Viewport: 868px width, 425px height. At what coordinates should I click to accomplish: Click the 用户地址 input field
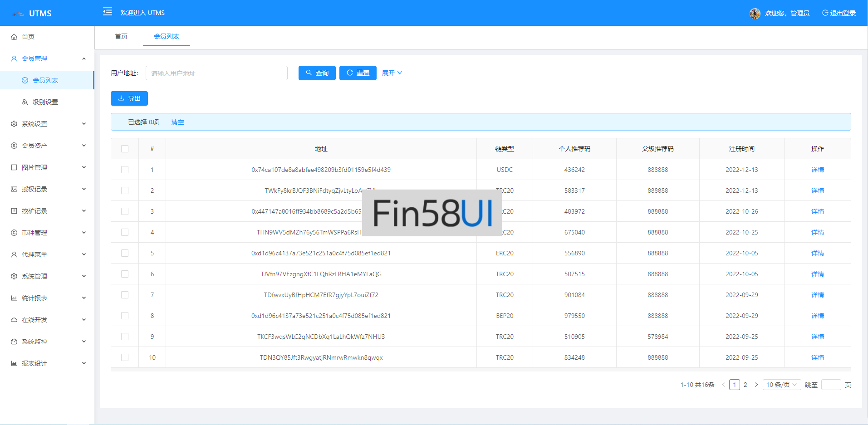pos(216,73)
